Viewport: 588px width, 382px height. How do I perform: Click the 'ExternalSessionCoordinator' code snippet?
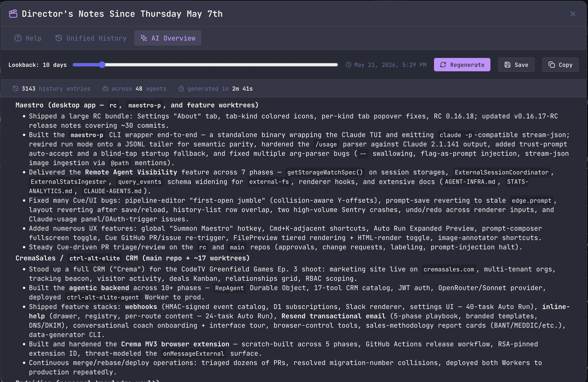[x=501, y=172]
